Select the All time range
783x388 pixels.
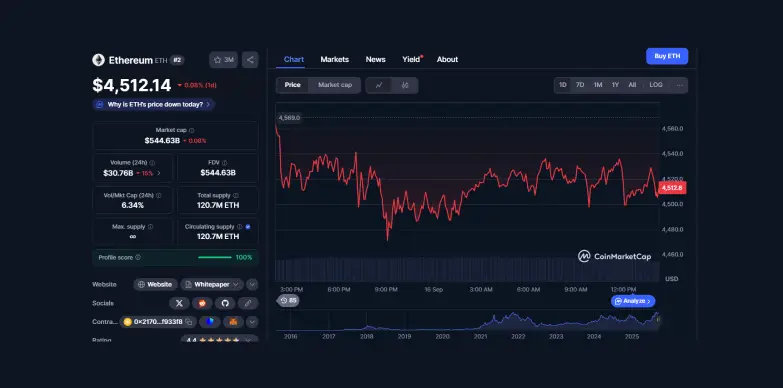pyautogui.click(x=632, y=85)
